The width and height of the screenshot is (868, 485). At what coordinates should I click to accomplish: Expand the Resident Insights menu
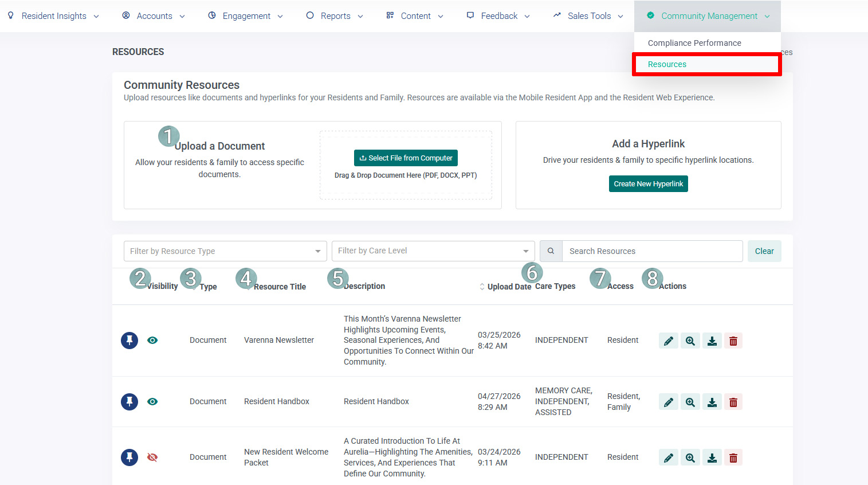tap(53, 16)
